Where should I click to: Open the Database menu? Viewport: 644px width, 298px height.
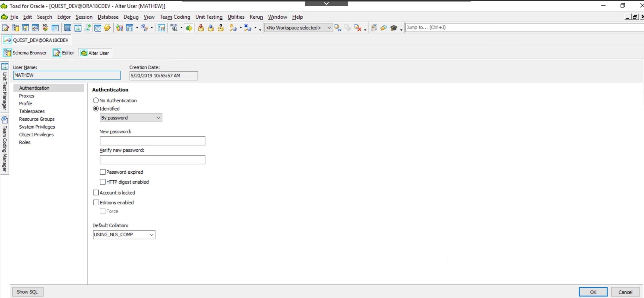click(x=108, y=17)
